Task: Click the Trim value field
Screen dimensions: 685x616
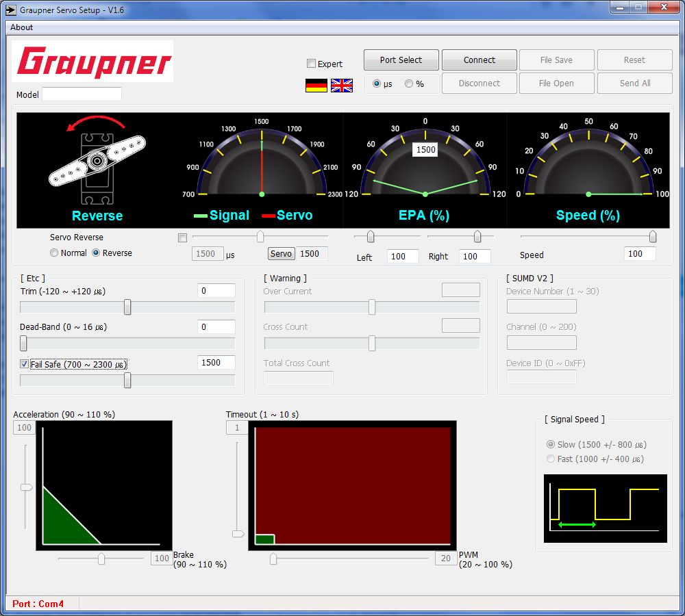Action: 216,291
